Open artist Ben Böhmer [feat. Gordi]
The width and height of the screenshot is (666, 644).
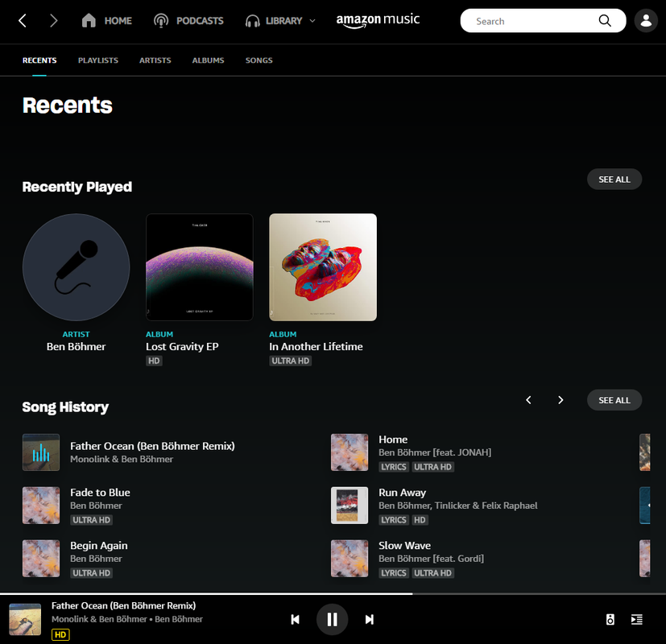(431, 558)
